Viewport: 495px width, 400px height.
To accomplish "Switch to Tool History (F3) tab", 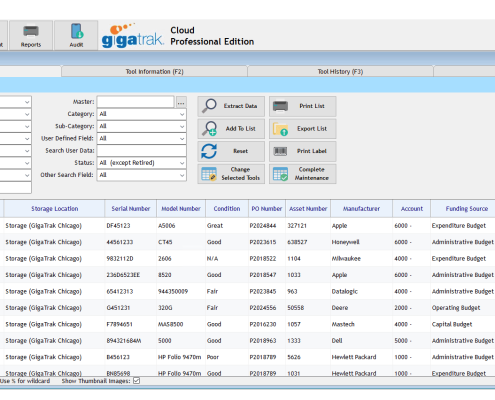I will 340,71.
